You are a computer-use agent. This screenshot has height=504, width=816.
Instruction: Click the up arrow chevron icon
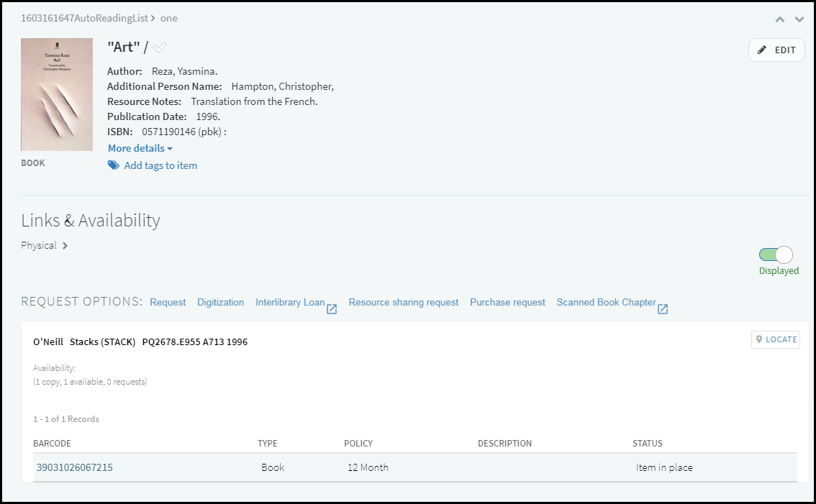pos(780,20)
